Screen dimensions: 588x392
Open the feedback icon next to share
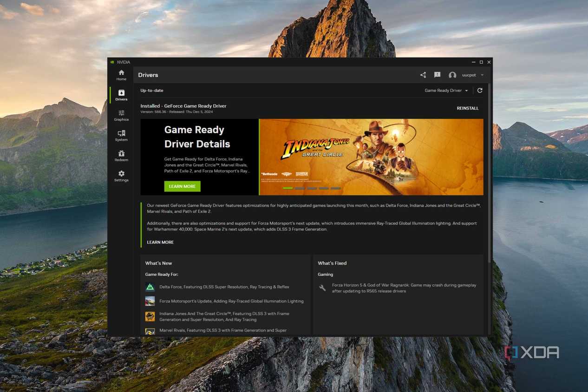click(x=437, y=75)
